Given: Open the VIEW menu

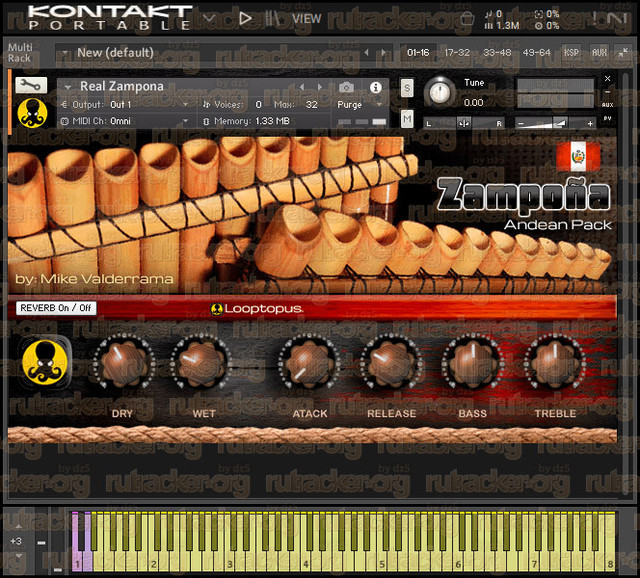Looking at the screenshot, I should [306, 19].
